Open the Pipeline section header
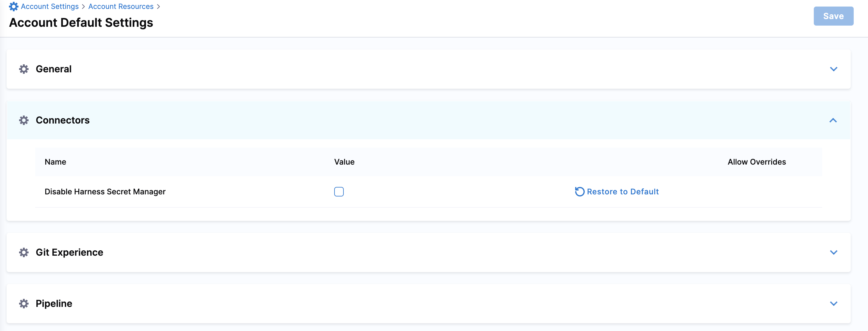The height and width of the screenshot is (331, 868). 54,303
